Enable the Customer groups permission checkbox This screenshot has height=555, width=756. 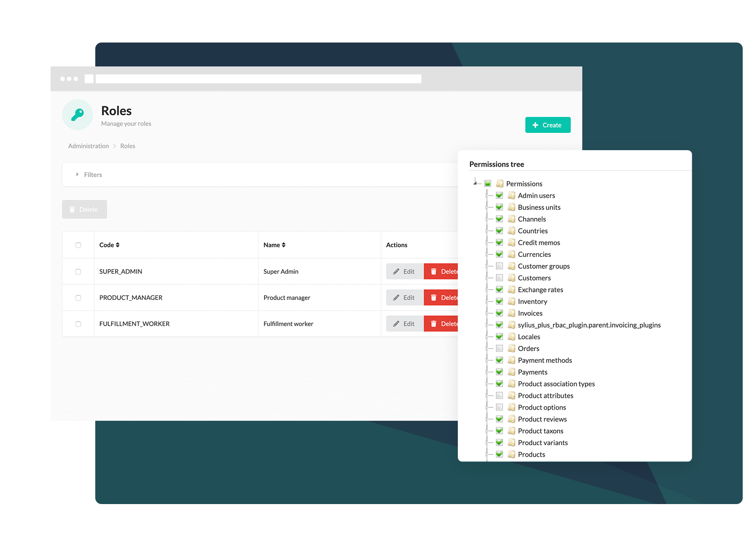pyautogui.click(x=499, y=266)
